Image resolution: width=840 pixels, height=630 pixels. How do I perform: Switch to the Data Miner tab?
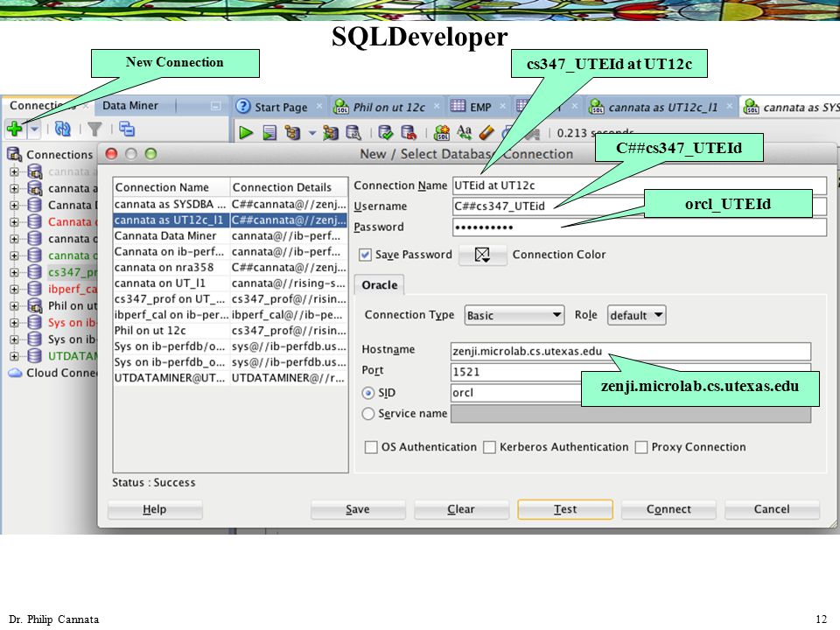(x=130, y=106)
